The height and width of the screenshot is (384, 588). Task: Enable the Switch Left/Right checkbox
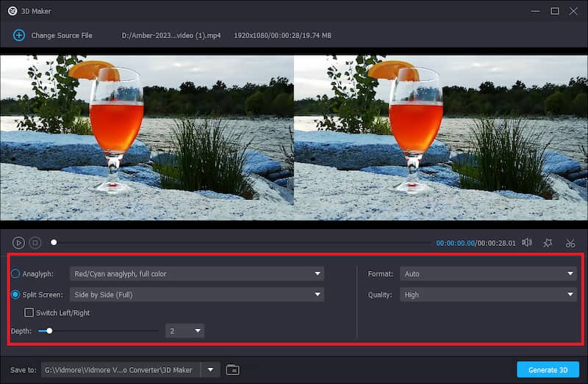30,313
